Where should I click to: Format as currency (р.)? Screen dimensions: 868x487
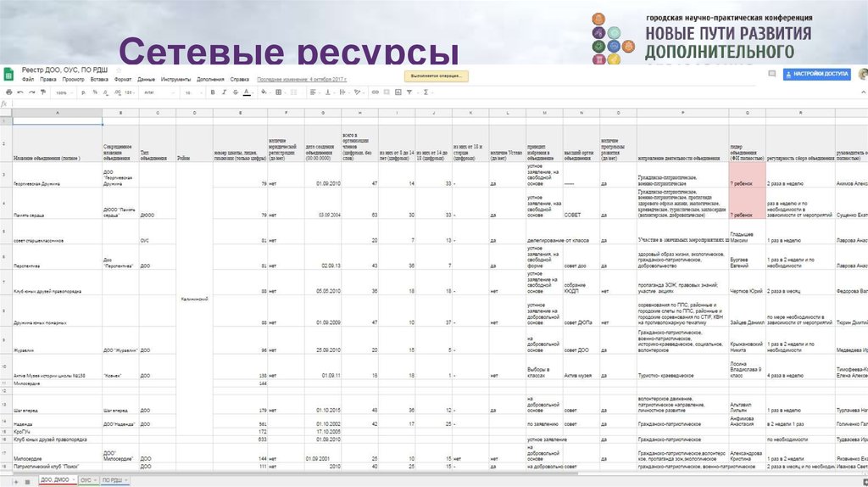point(84,92)
